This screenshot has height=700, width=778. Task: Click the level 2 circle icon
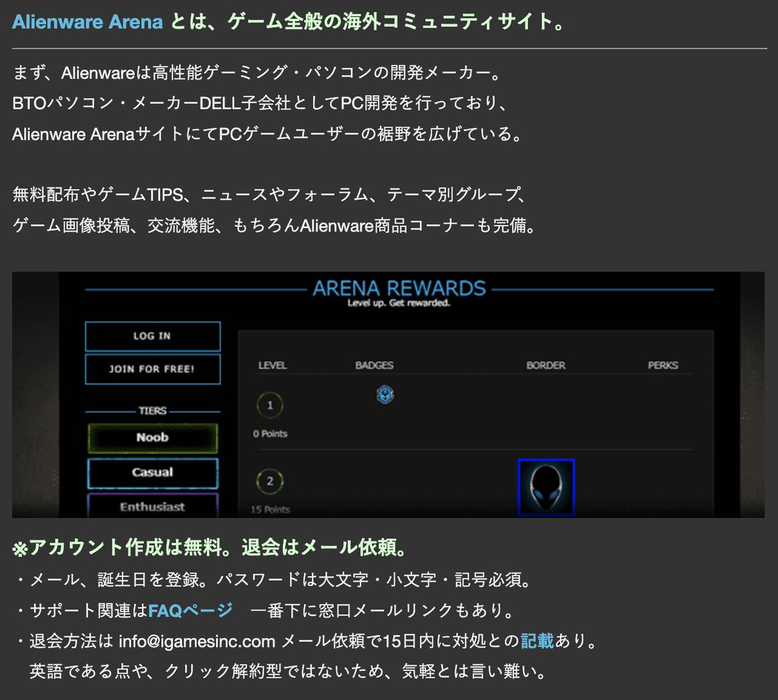pos(270,482)
